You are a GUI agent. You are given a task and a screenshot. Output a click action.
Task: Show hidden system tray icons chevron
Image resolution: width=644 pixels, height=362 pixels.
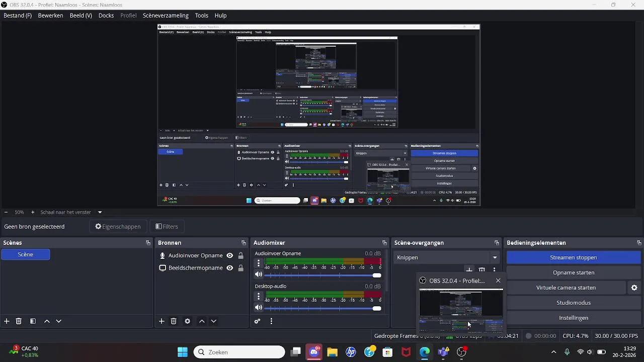(x=553, y=352)
